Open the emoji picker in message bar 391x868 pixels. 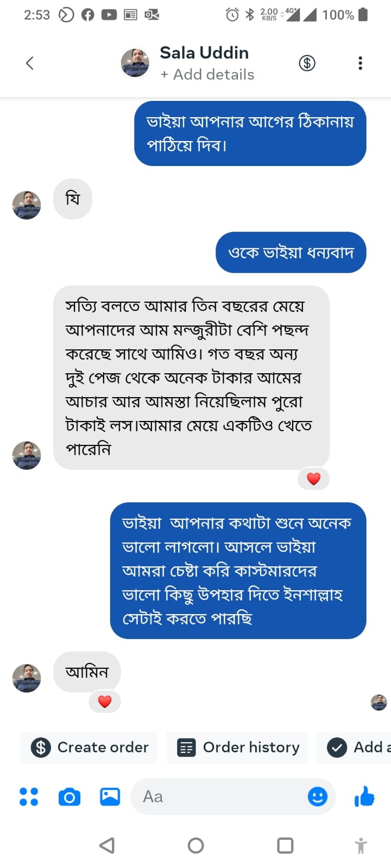click(x=317, y=796)
